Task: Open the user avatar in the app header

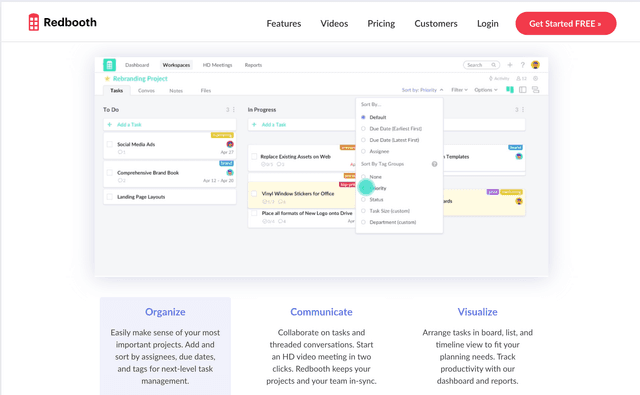Action: click(x=535, y=64)
